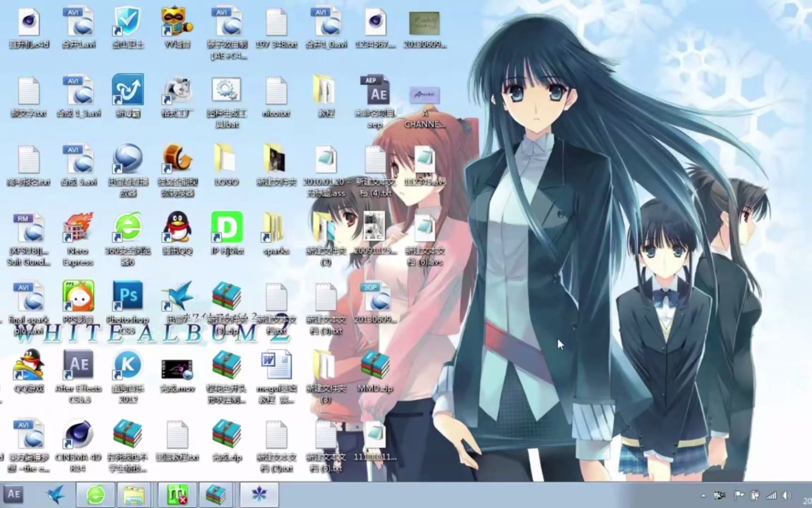Open the volume speaker tray icon
The height and width of the screenshot is (508, 812).
pyautogui.click(x=786, y=495)
